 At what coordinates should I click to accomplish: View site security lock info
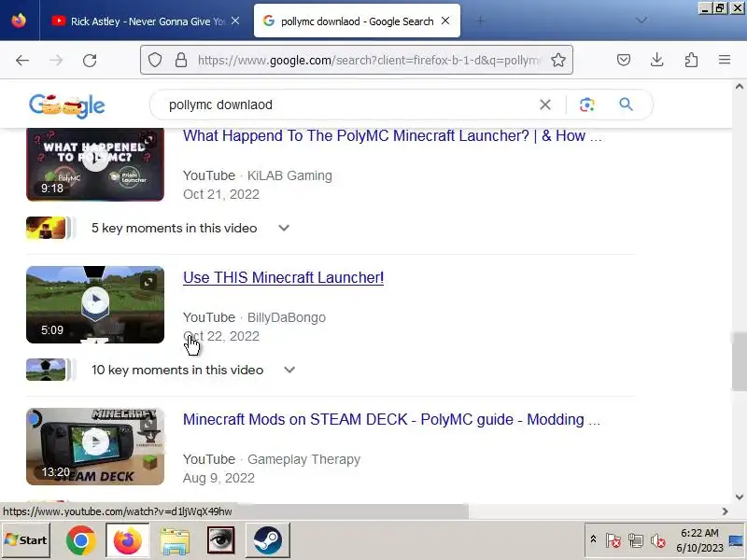pos(181,60)
